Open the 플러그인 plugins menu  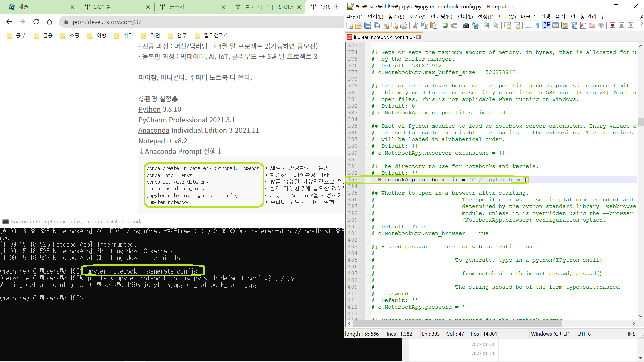[x=565, y=17]
